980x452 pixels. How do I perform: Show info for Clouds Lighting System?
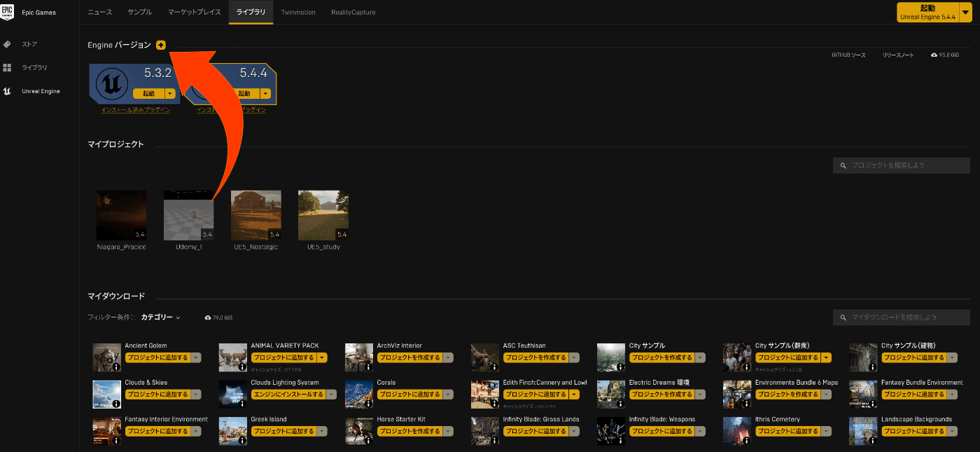pos(242,404)
